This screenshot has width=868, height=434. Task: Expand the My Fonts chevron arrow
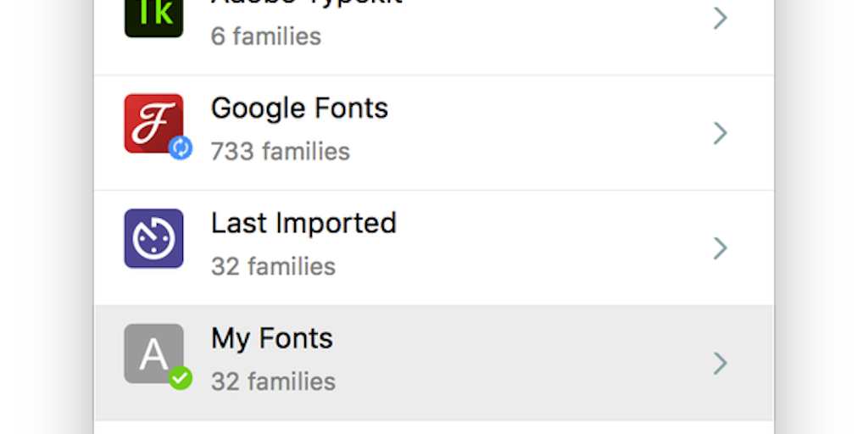pyautogui.click(x=720, y=363)
